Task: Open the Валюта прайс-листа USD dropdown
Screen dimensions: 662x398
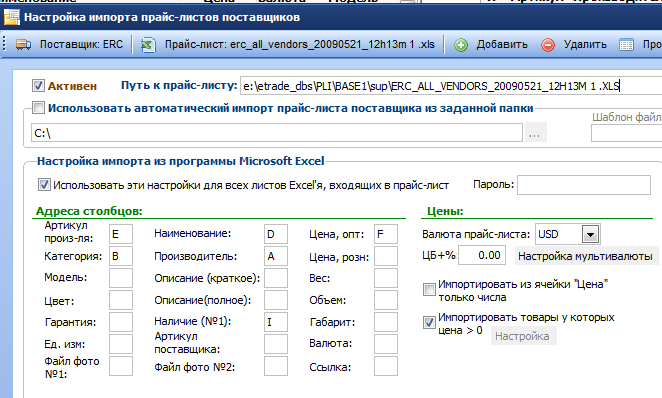Action: pos(590,234)
